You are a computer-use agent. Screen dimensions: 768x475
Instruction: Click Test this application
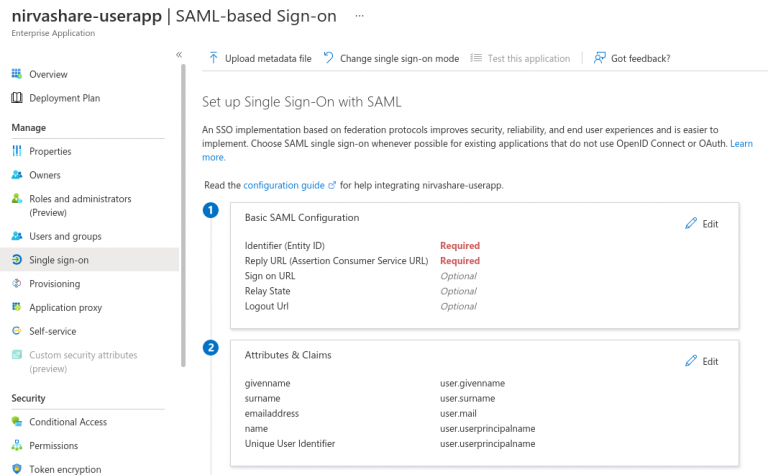[521, 58]
